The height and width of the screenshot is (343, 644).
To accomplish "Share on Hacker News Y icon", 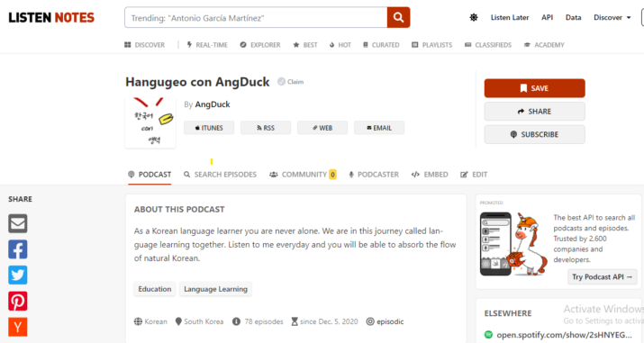I will click(18, 327).
